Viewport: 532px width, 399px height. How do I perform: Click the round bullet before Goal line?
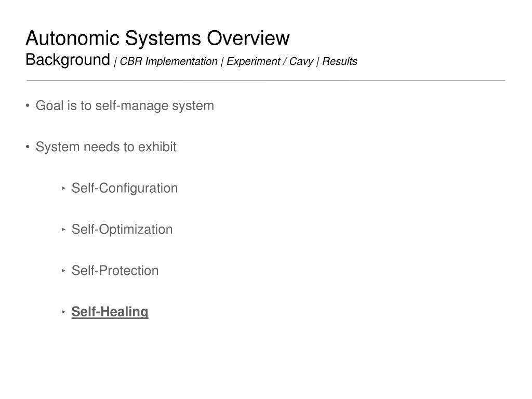coord(28,106)
